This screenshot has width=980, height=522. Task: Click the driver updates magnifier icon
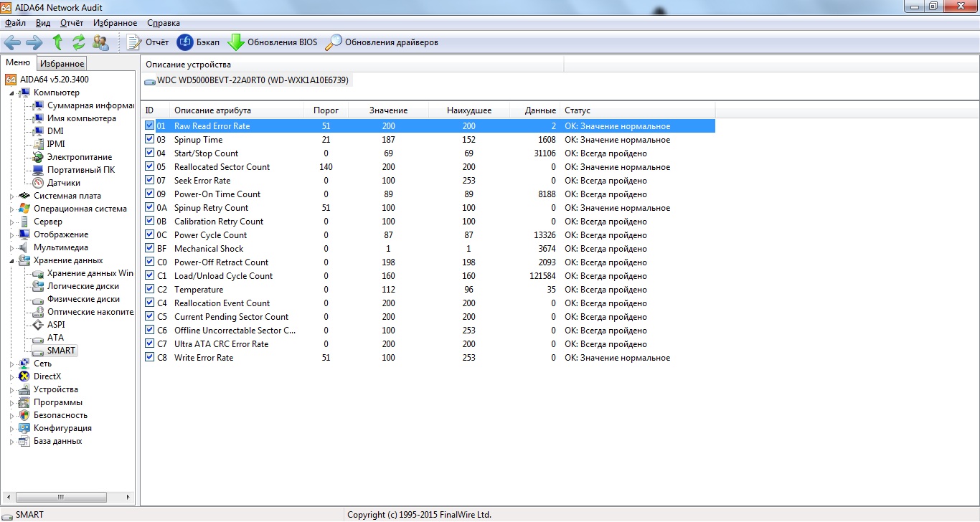click(x=334, y=42)
